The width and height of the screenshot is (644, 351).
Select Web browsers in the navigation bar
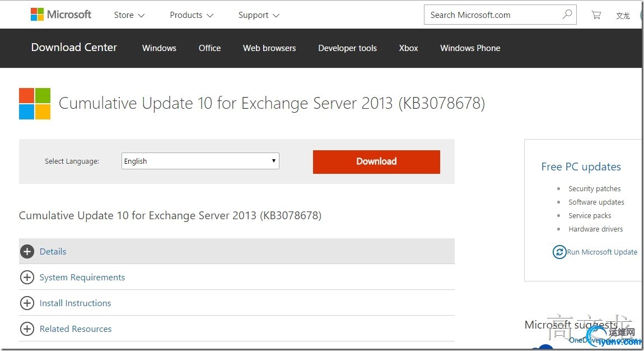tap(269, 48)
